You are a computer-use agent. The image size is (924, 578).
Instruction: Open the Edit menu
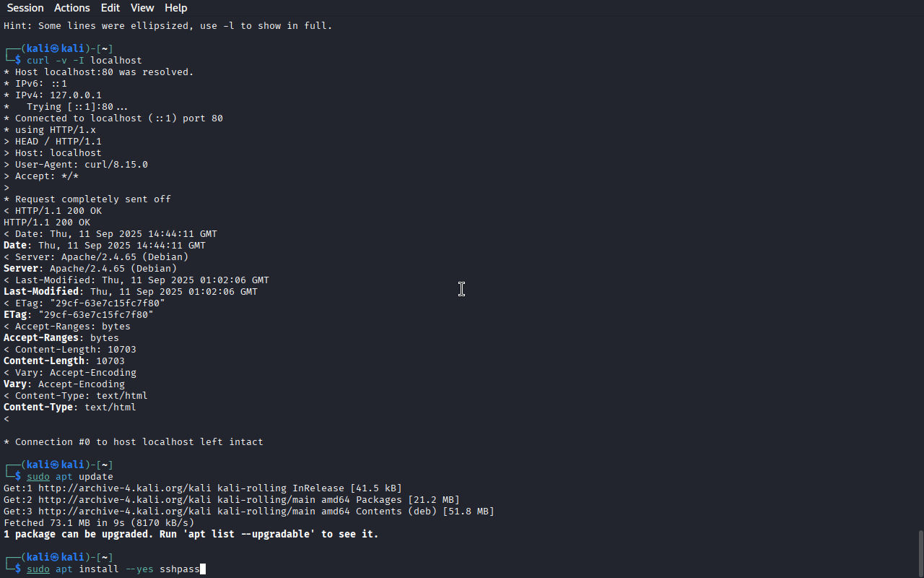[110, 8]
